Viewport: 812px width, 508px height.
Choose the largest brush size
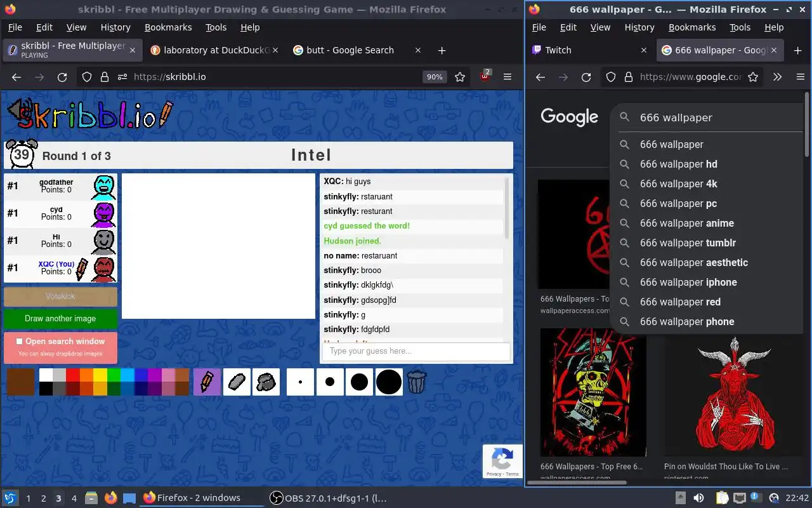[x=389, y=382]
